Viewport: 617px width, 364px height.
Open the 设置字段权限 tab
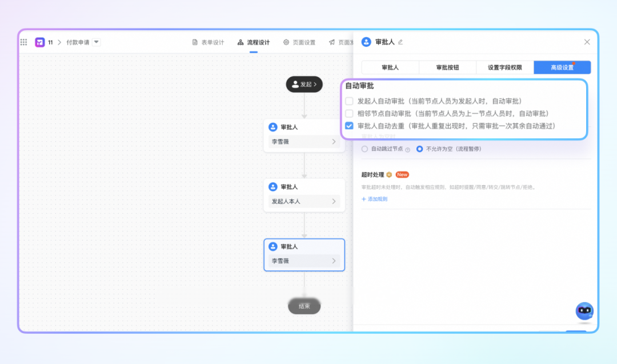504,67
